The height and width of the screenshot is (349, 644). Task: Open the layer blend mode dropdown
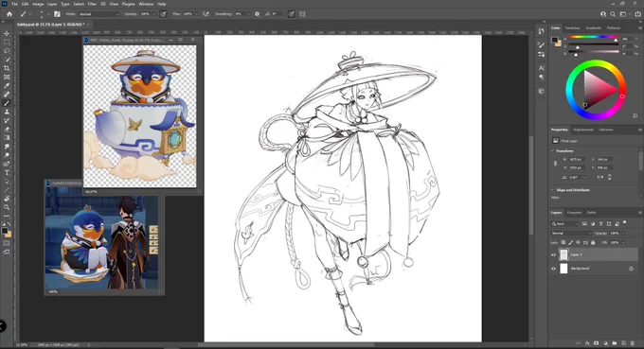click(x=571, y=233)
